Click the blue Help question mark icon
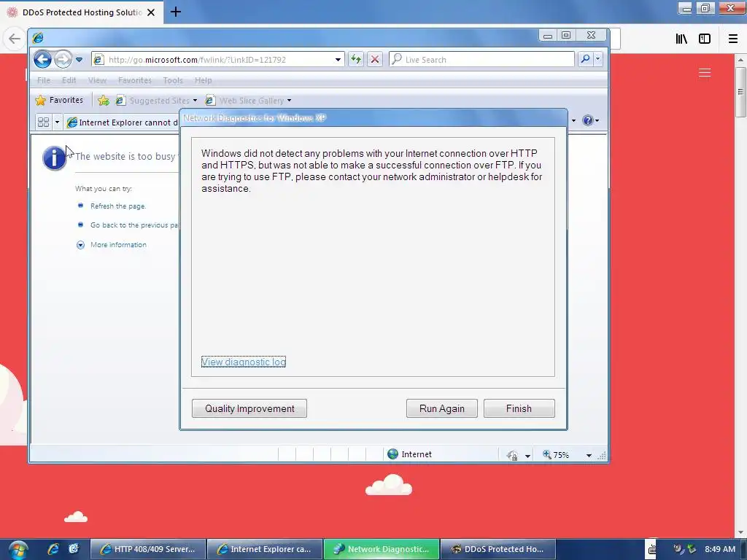The height and width of the screenshot is (560, 747). pyautogui.click(x=588, y=120)
